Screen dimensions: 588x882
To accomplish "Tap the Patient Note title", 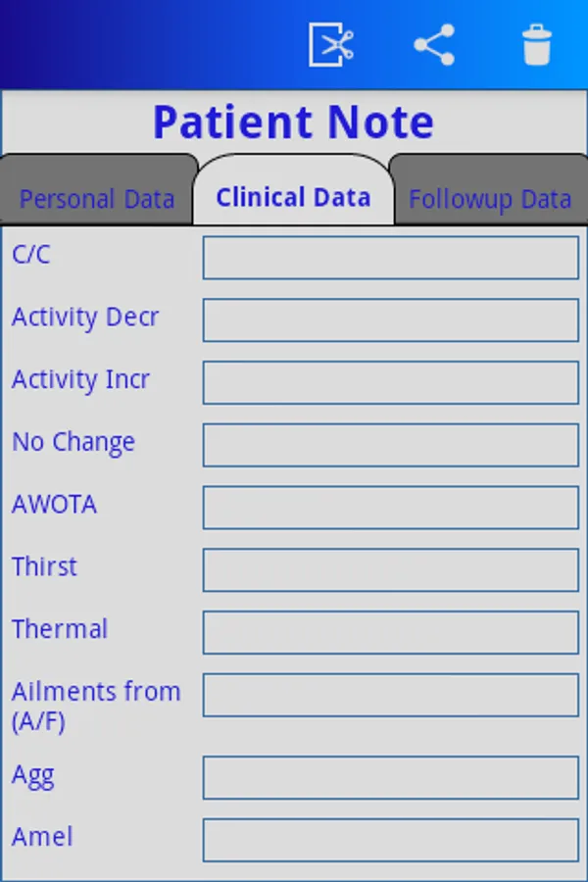I will tap(293, 122).
